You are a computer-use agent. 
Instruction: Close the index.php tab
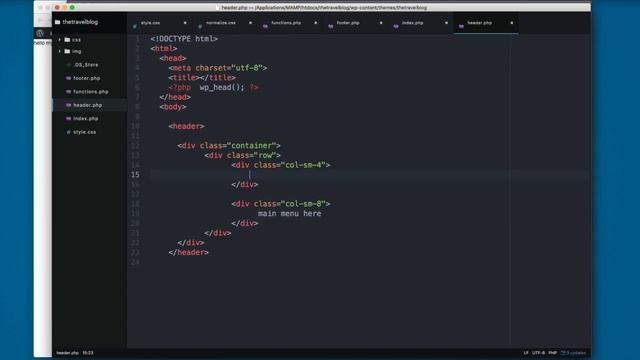[446, 23]
